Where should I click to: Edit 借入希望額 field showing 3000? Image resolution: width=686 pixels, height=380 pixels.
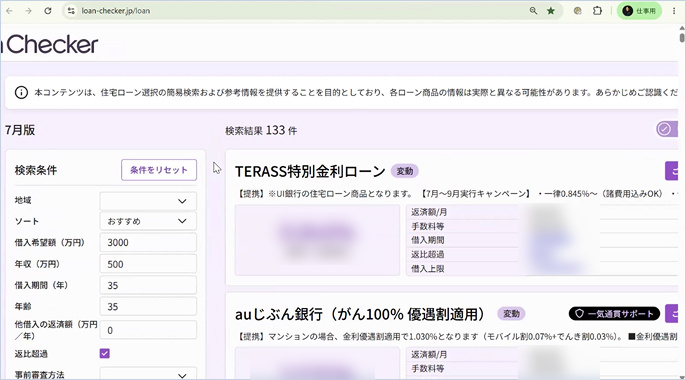(148, 242)
